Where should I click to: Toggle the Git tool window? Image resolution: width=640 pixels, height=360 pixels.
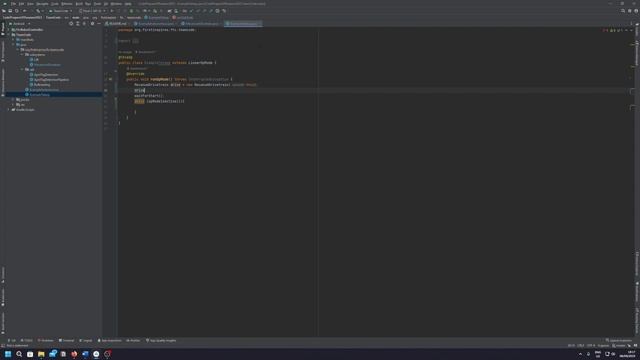click(x=12, y=340)
